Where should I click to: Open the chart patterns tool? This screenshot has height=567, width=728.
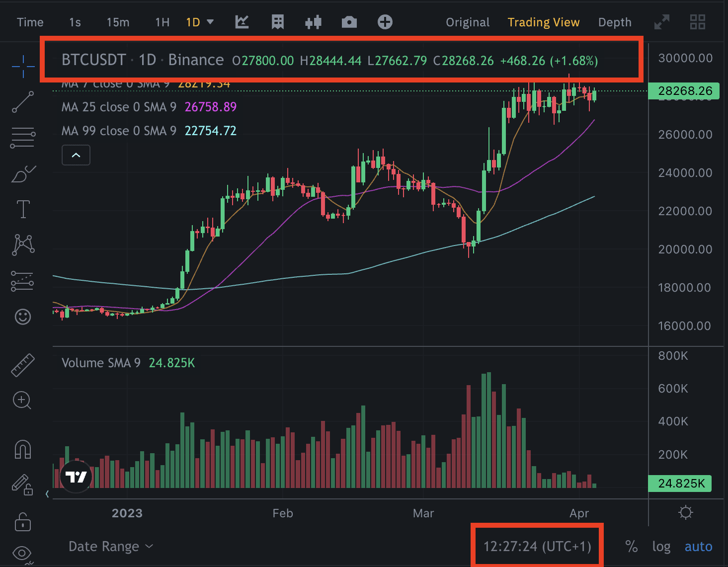pos(23,245)
